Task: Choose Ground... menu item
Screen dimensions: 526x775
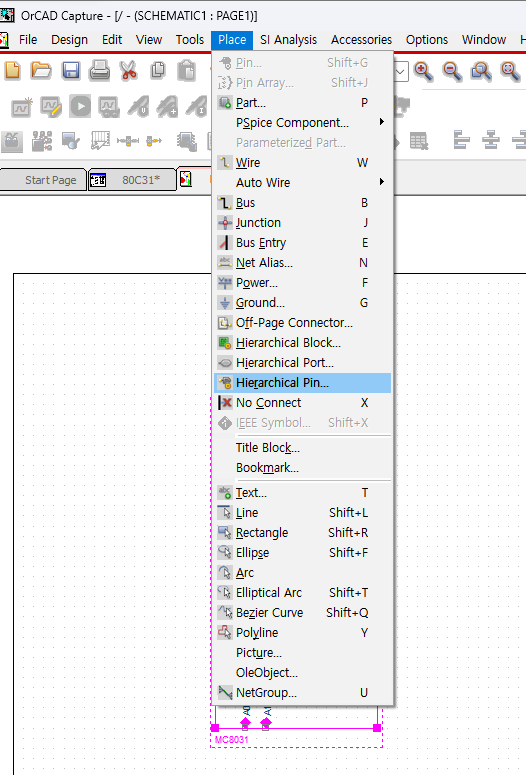Action: (303, 303)
